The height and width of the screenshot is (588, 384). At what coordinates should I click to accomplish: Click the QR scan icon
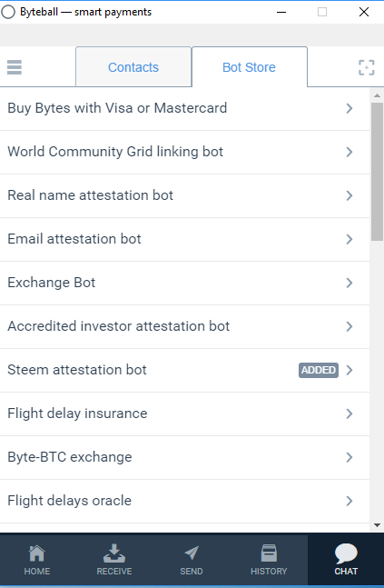366,67
